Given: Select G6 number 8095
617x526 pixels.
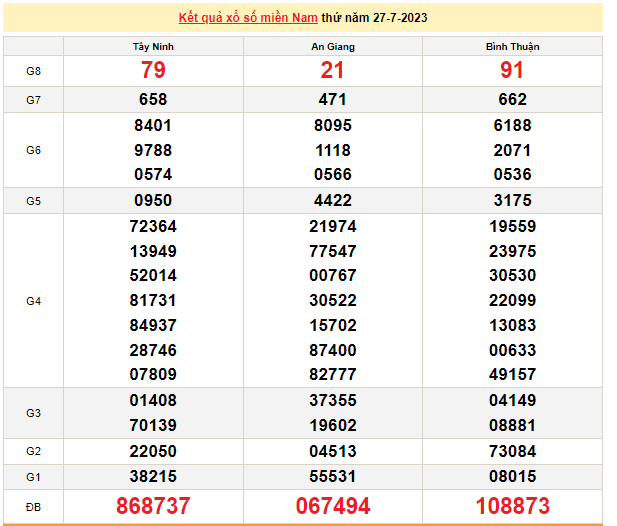Looking at the screenshot, I should coord(333,126).
